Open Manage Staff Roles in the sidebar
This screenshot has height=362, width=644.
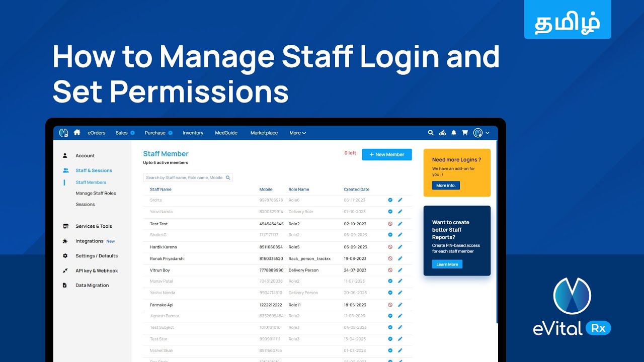96,193
